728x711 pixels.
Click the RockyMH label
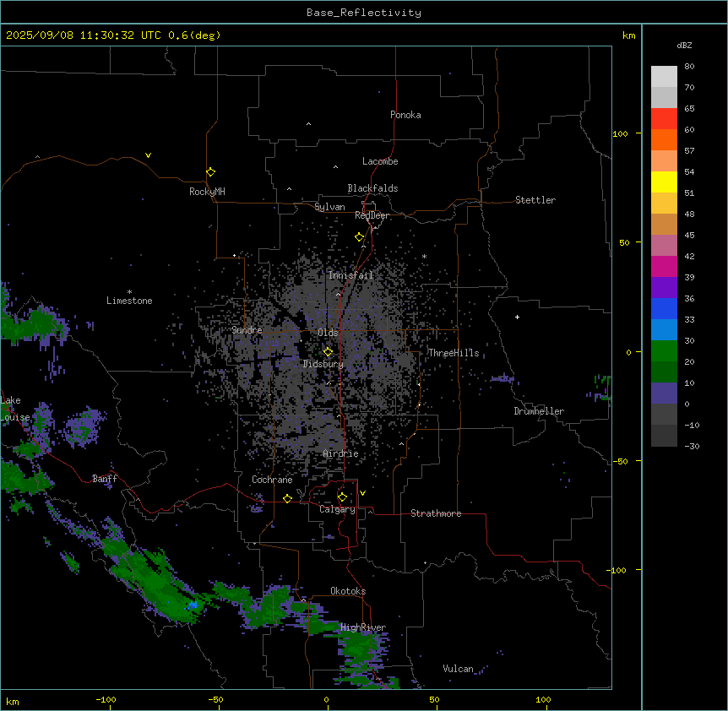click(x=207, y=192)
